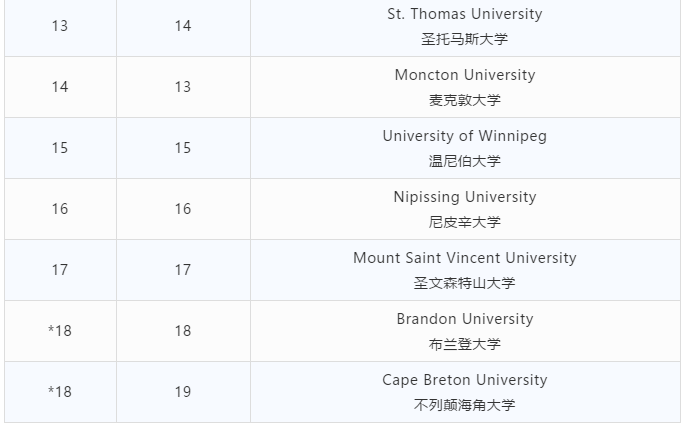This screenshot has width=686, height=429.
Task: Click rank 13 in St. Thomas row
Action: (x=60, y=26)
